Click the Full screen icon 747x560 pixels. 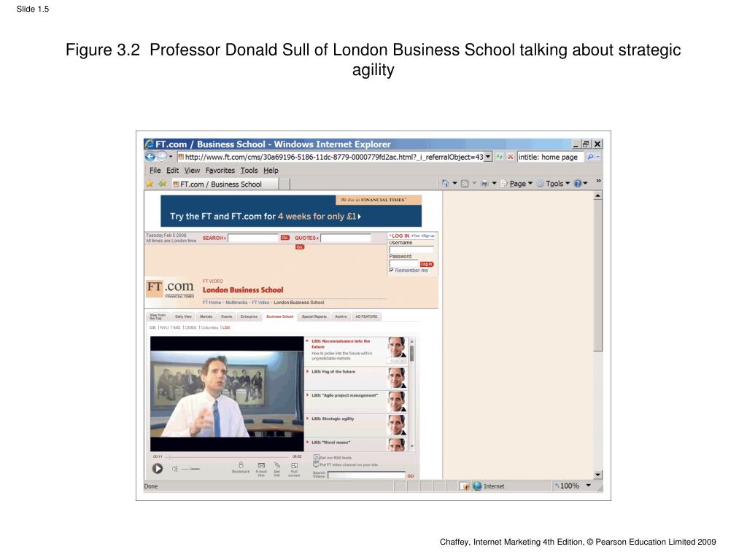[295, 466]
